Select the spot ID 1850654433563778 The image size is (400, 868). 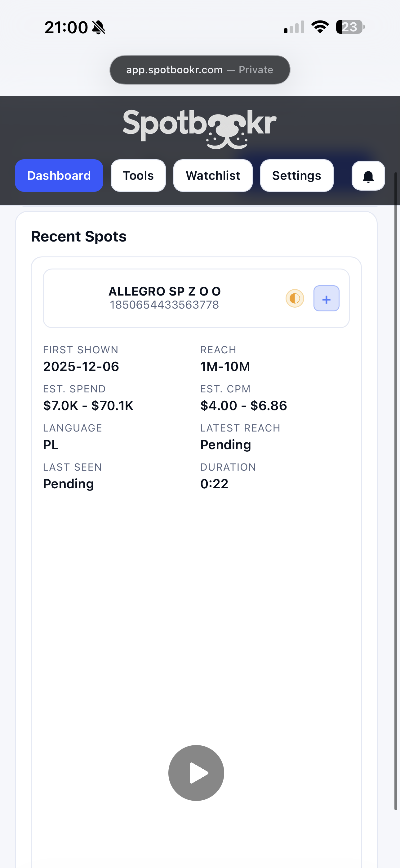coord(164,305)
